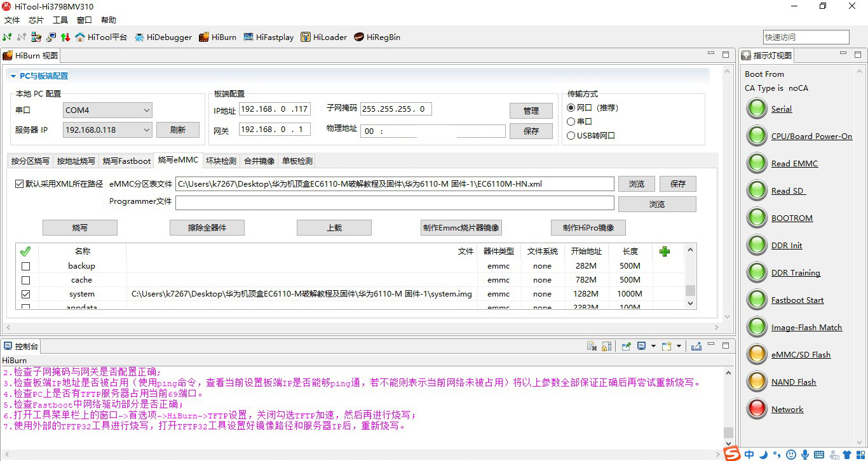
Task: Click the 刷新 refresh button
Action: 178,130
